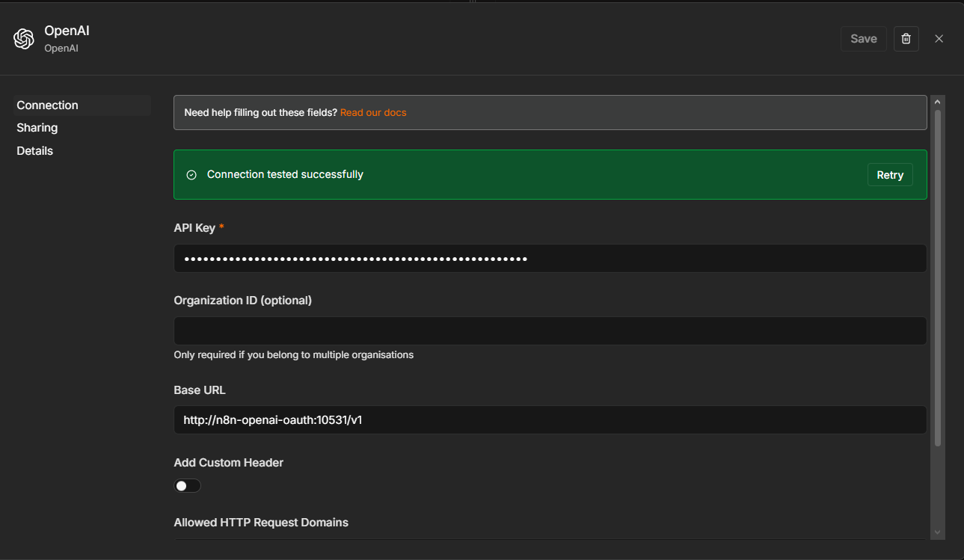Image resolution: width=964 pixels, height=560 pixels.
Task: Delete credential with trash icon
Action: (x=906, y=39)
